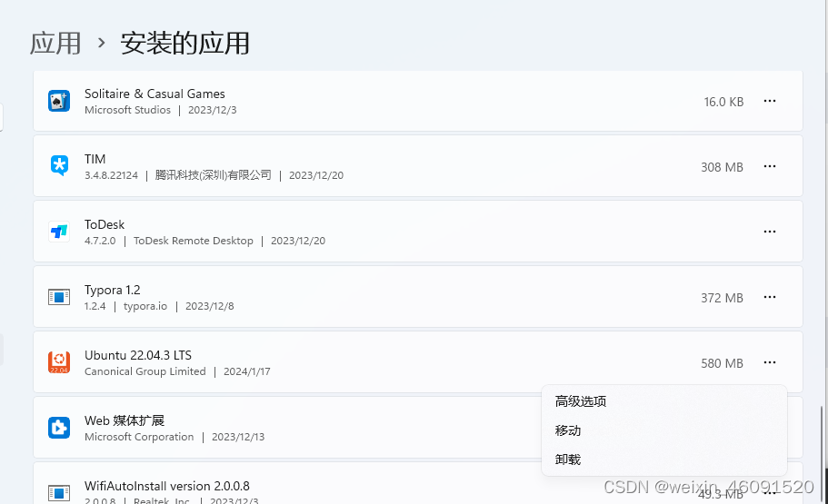
Task: Toggle the three-dot menu for Ubuntu 22.04.3 LTS
Action: pyautogui.click(x=770, y=362)
